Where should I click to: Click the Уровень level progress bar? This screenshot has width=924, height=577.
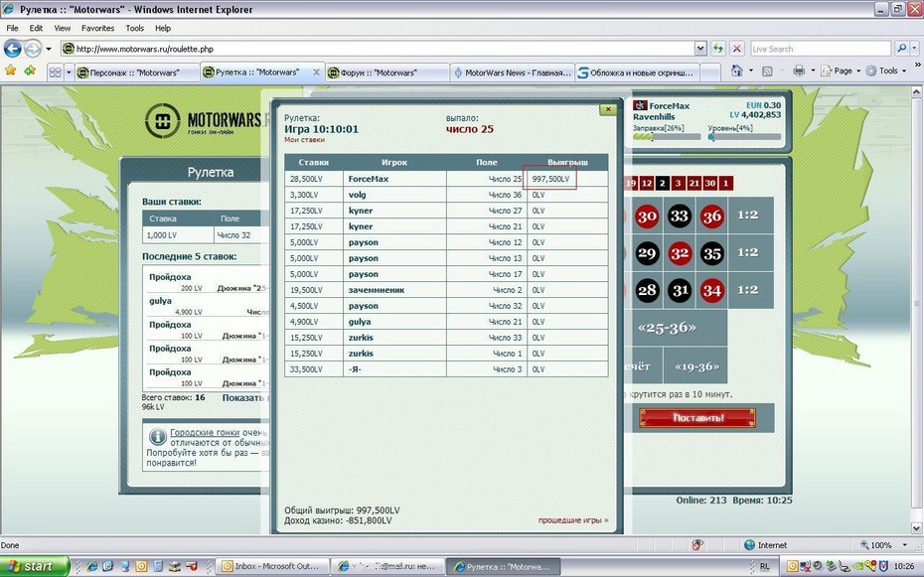[744, 137]
